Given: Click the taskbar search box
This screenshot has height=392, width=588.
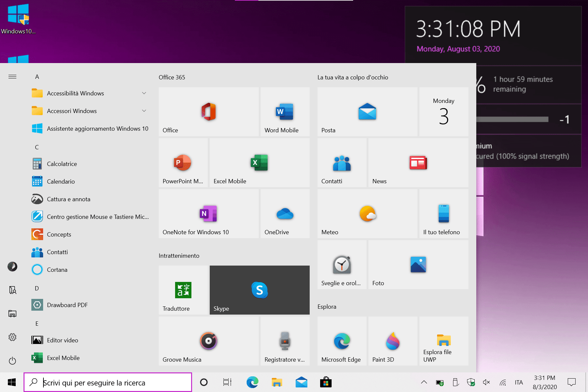Looking at the screenshot, I should [108, 383].
